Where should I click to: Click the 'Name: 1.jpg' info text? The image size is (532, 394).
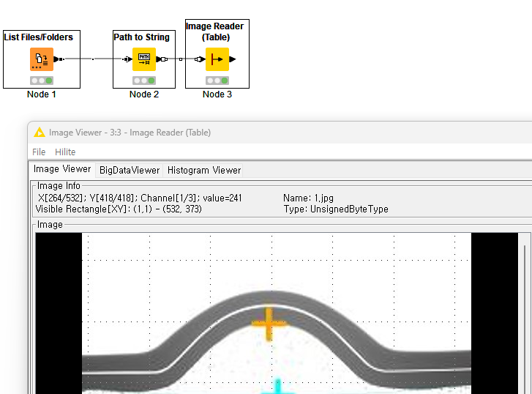308,198
